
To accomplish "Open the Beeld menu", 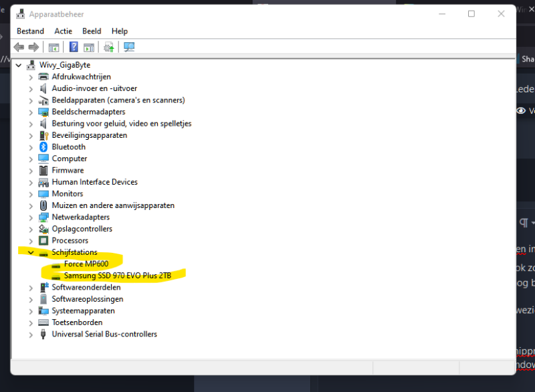I will click(92, 31).
